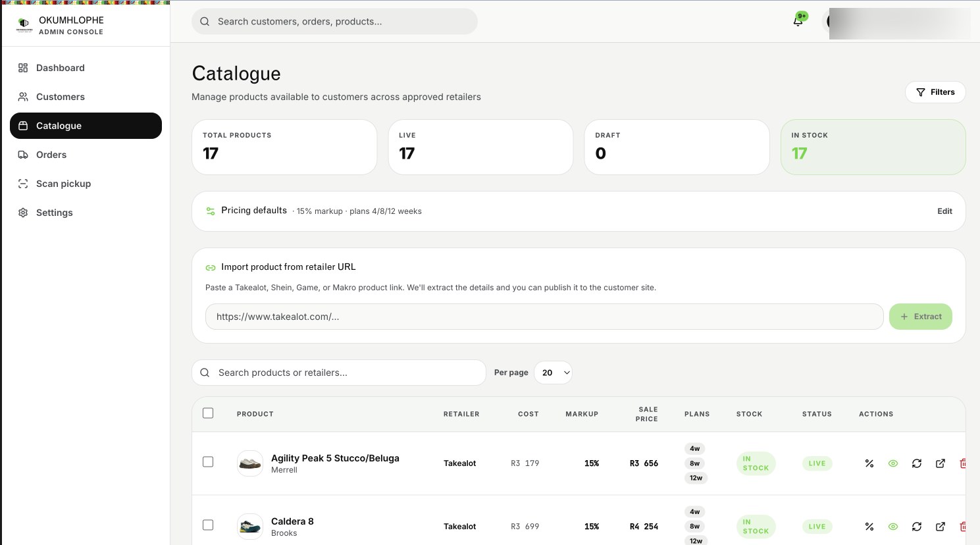Click the LIVE status badge for Caldera 8

[x=817, y=527]
